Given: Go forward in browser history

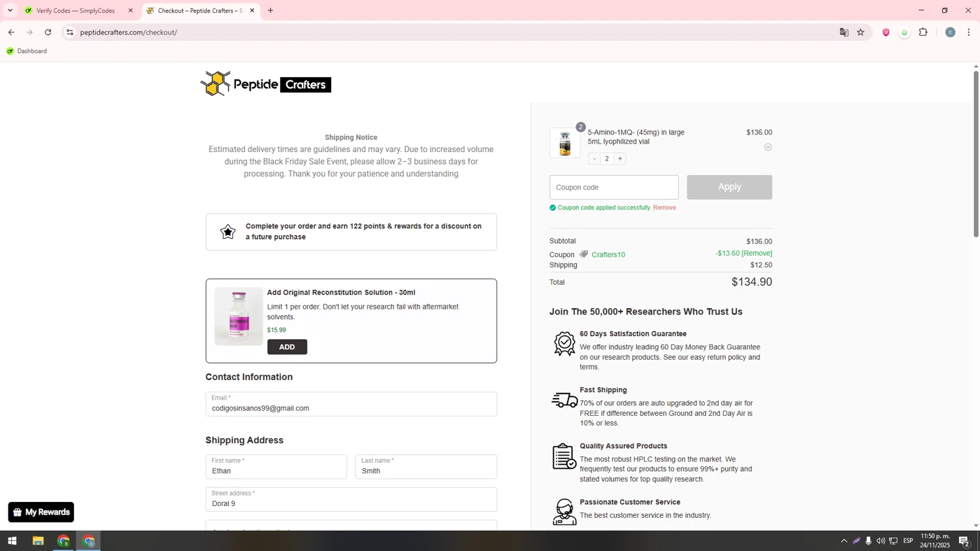Looking at the screenshot, I should pos(29,32).
